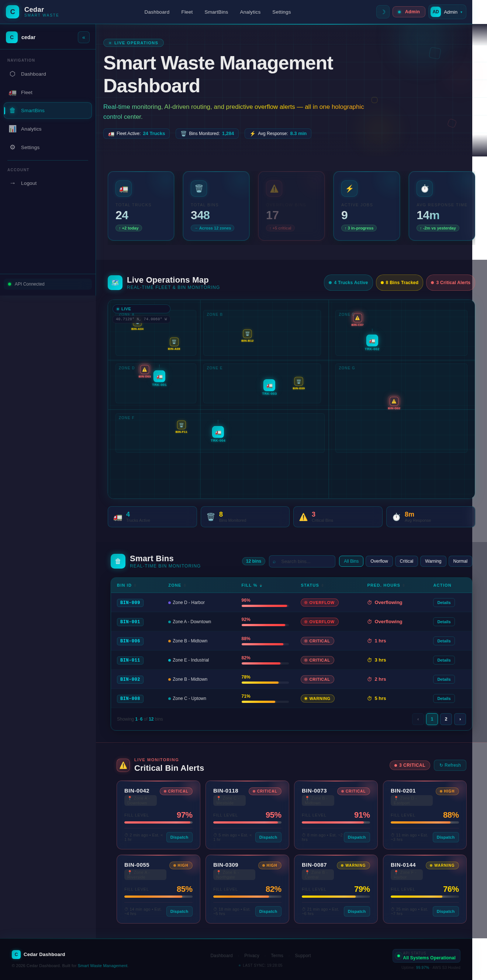Collapse the sidebar with chevron button

(84, 37)
